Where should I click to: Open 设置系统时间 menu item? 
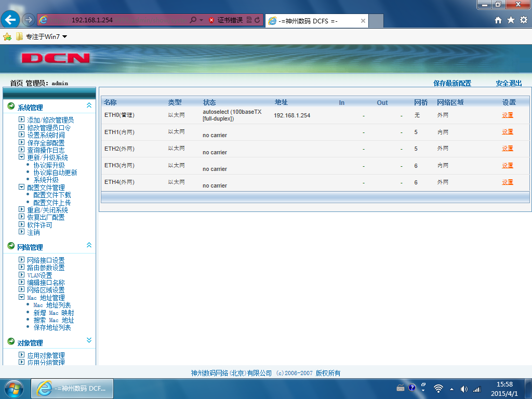(x=46, y=135)
